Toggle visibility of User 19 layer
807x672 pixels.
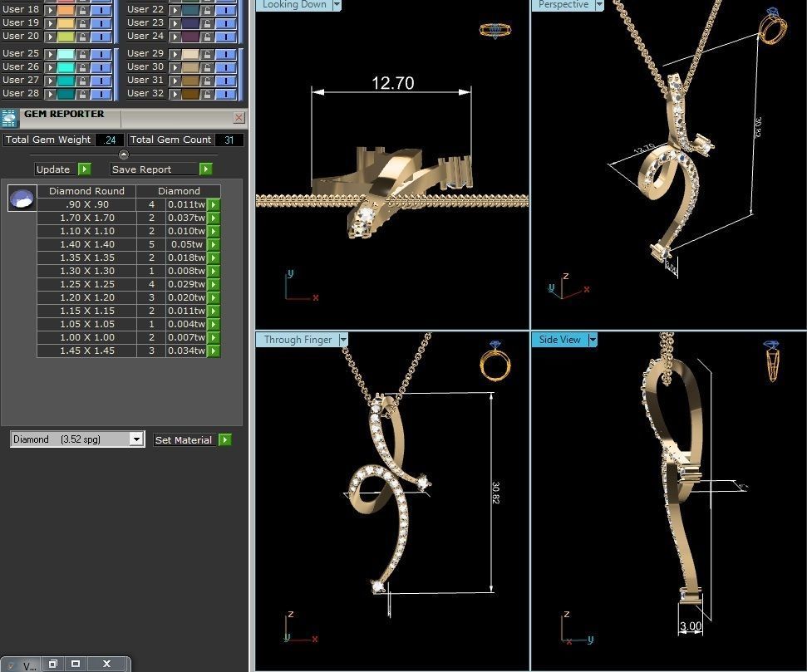pyautogui.click(x=101, y=23)
